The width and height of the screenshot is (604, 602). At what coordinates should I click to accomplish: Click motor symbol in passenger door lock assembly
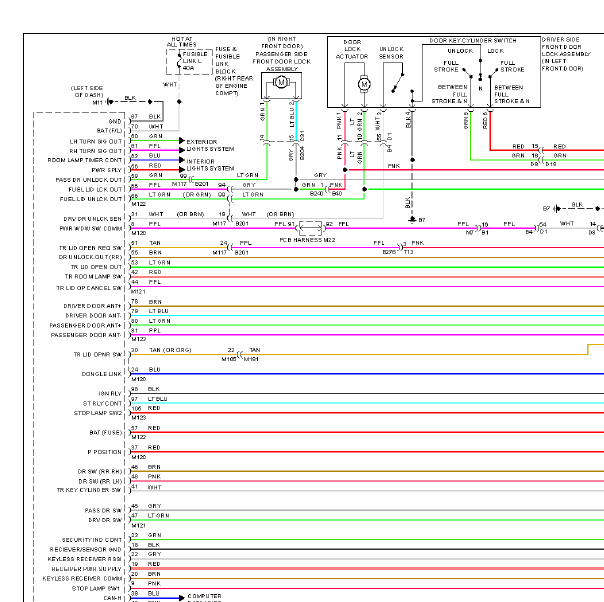pos(281,82)
